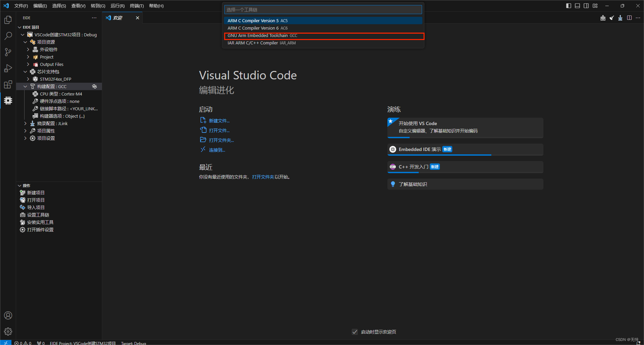The image size is (644, 345).
Task: Collapse VSCode创建STM32项目 tree node
Action: (23, 35)
